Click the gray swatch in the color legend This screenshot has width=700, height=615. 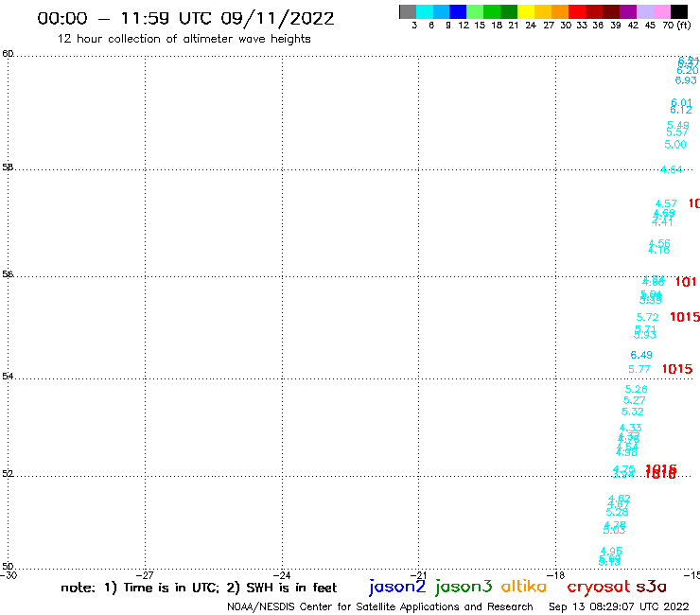click(x=408, y=11)
